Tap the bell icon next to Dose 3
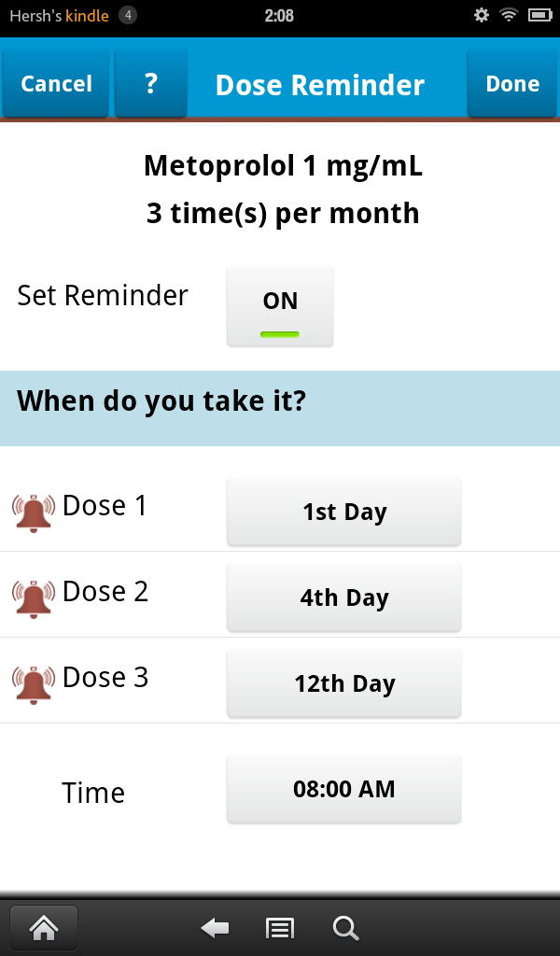 pos(33,682)
